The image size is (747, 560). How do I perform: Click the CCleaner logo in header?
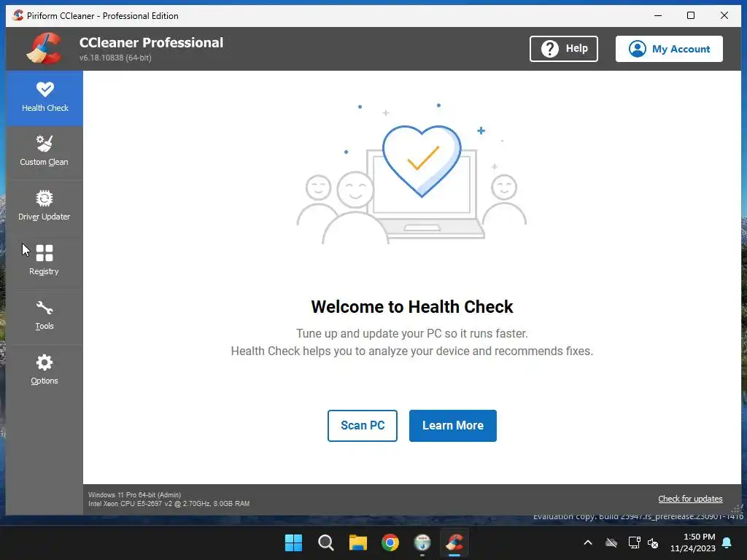[44, 48]
